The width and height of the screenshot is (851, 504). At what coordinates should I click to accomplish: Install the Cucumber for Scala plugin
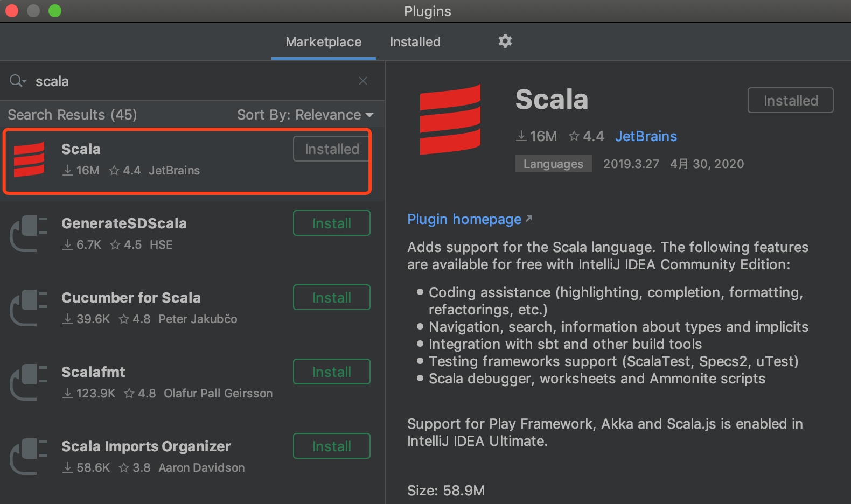(331, 298)
